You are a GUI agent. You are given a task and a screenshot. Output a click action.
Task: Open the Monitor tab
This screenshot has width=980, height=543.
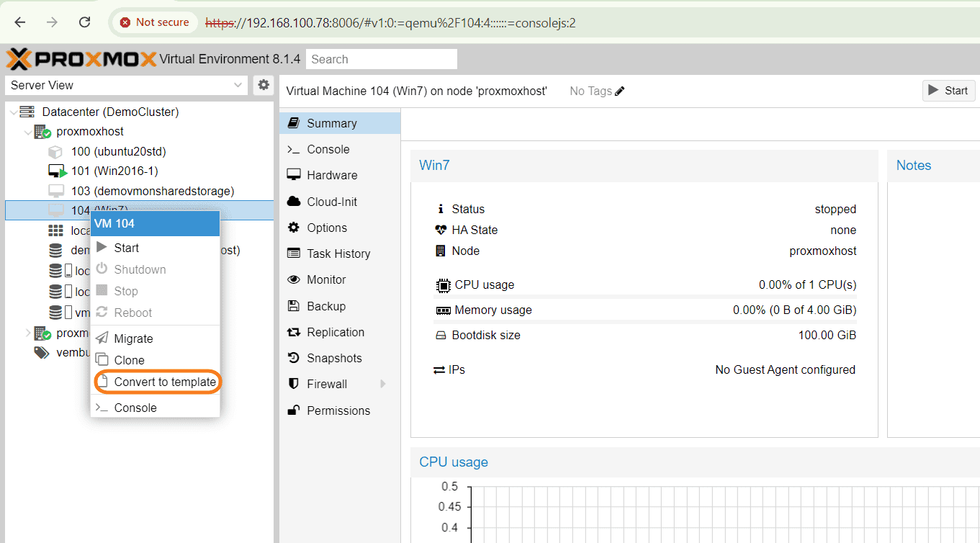340,279
